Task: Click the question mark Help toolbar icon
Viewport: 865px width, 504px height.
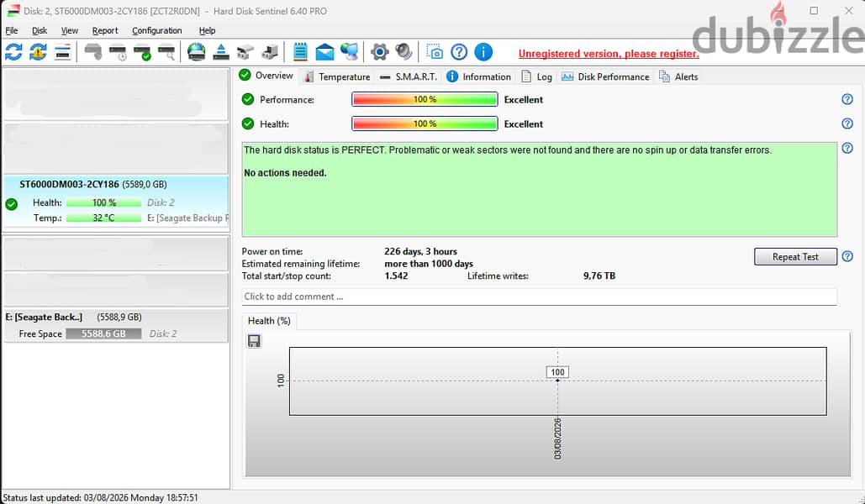Action: 459,52
